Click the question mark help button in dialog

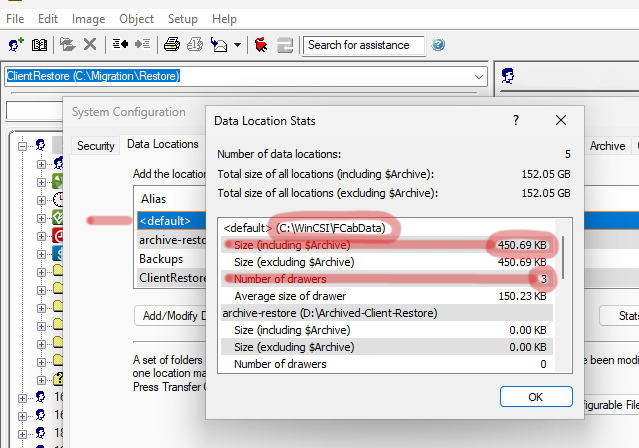pos(516,120)
